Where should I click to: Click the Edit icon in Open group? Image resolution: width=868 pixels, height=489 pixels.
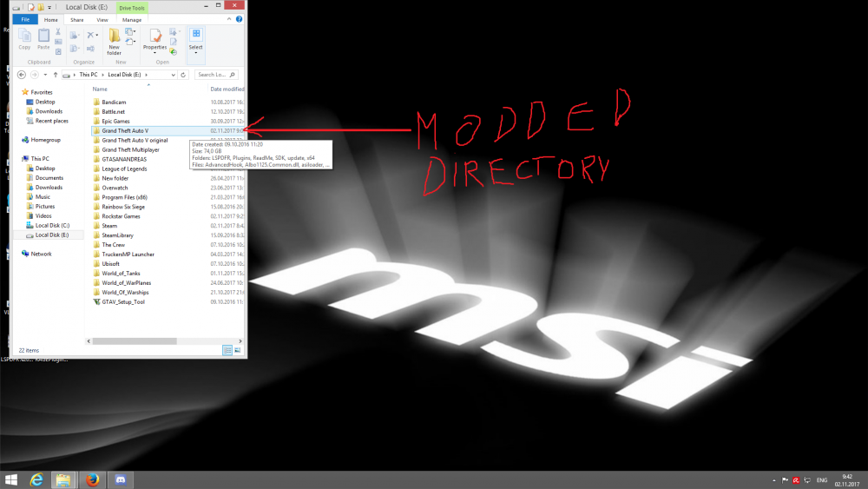click(x=174, y=42)
